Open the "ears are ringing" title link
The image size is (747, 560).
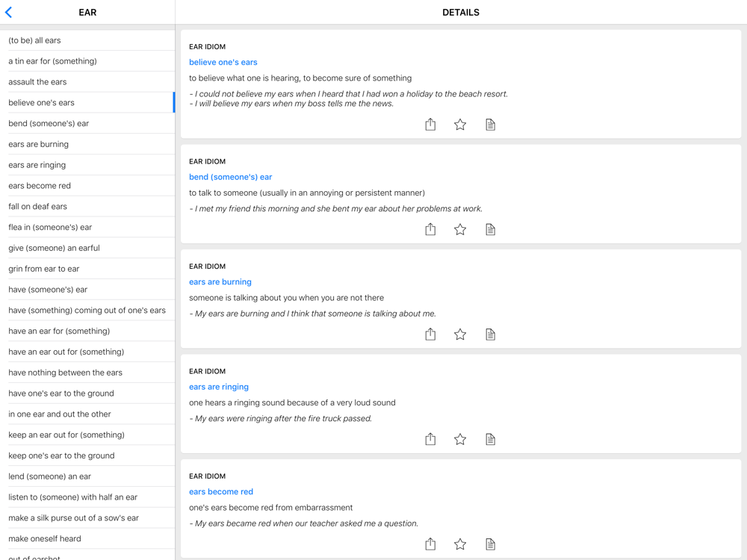219,387
